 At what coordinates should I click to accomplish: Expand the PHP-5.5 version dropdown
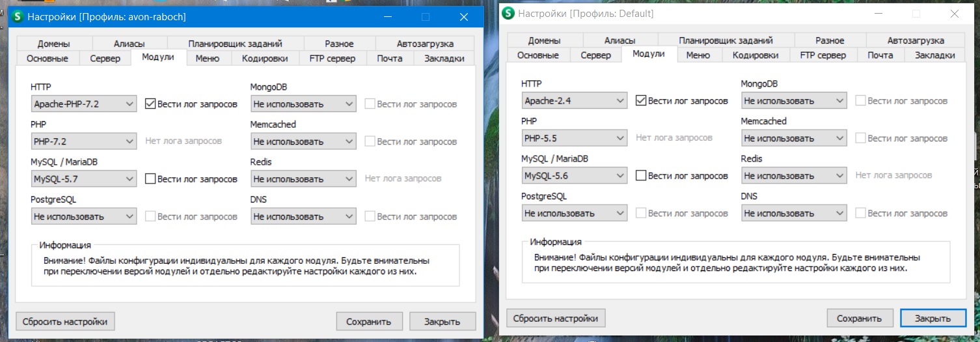pos(574,138)
